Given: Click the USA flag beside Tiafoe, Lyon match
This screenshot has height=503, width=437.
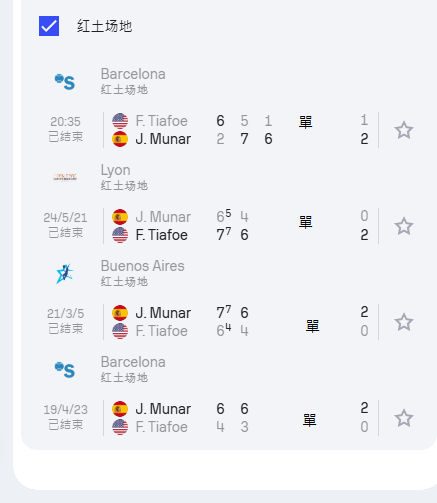Looking at the screenshot, I should click(120, 235).
